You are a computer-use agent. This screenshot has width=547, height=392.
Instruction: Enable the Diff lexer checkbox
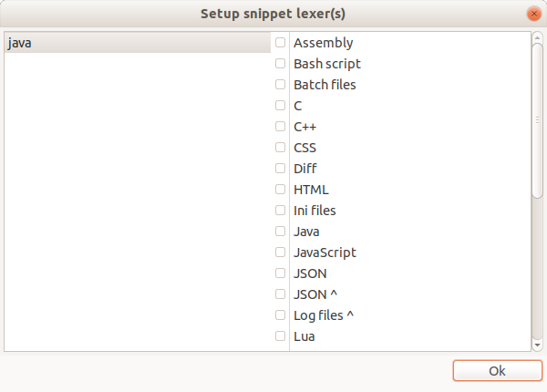pyautogui.click(x=281, y=169)
